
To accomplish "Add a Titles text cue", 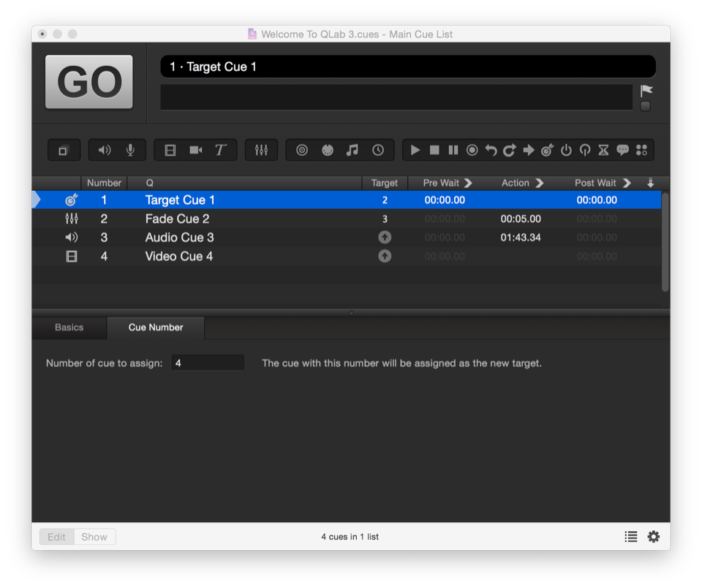I will [220, 150].
